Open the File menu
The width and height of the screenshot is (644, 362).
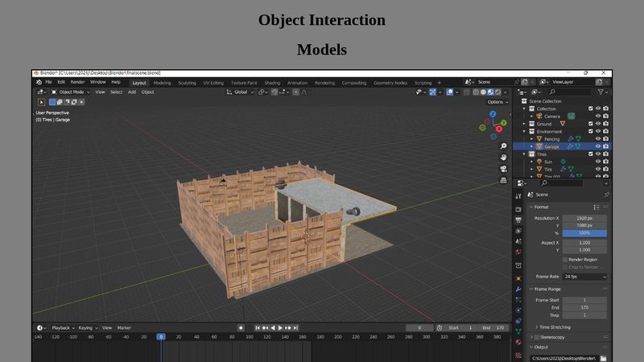click(48, 82)
